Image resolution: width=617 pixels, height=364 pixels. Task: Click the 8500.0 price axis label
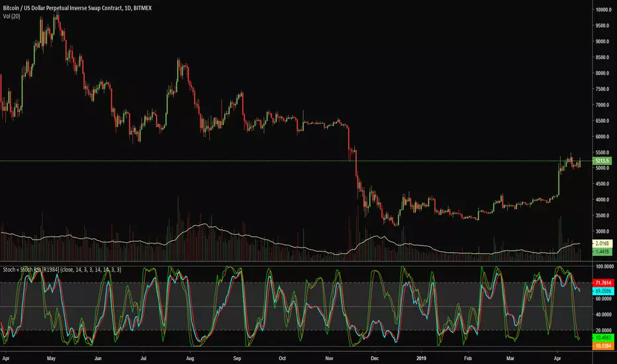click(x=602, y=58)
